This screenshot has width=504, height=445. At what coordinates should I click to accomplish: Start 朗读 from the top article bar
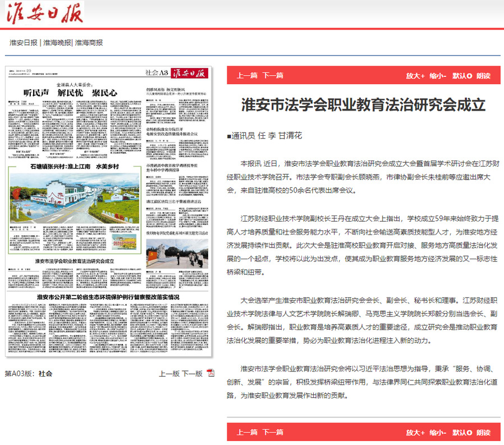pos(483,76)
